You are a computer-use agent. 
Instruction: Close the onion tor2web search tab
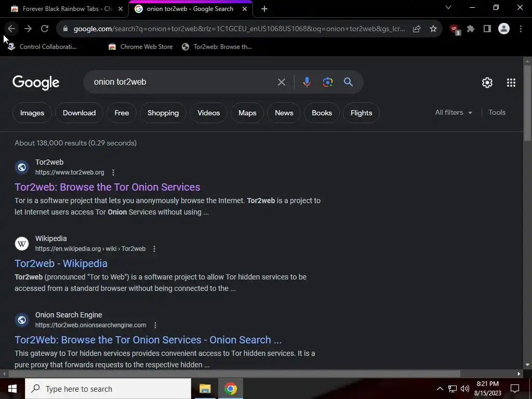pos(245,9)
